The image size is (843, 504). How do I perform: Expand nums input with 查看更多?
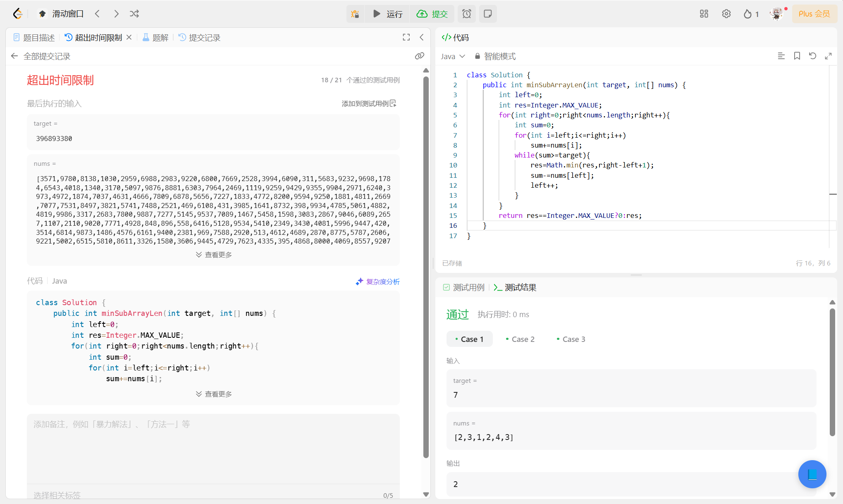[214, 255]
